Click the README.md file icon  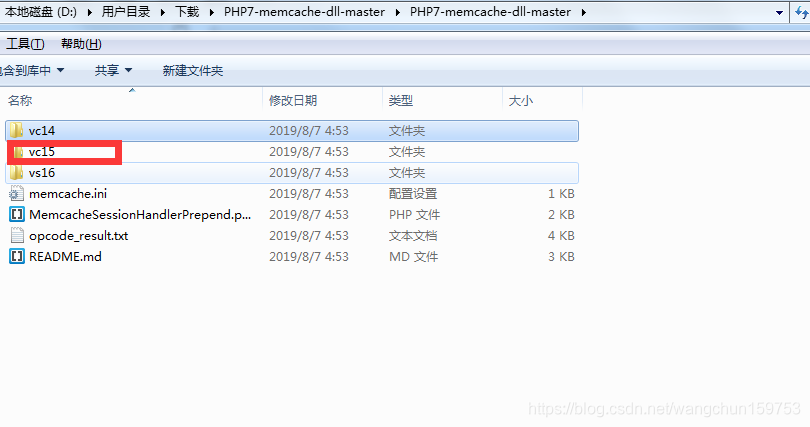coord(17,257)
